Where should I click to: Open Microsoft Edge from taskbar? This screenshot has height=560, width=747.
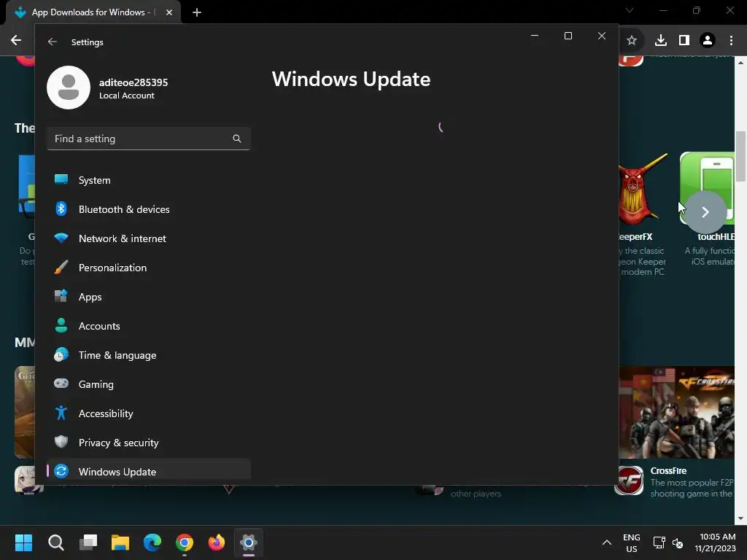pyautogui.click(x=152, y=542)
